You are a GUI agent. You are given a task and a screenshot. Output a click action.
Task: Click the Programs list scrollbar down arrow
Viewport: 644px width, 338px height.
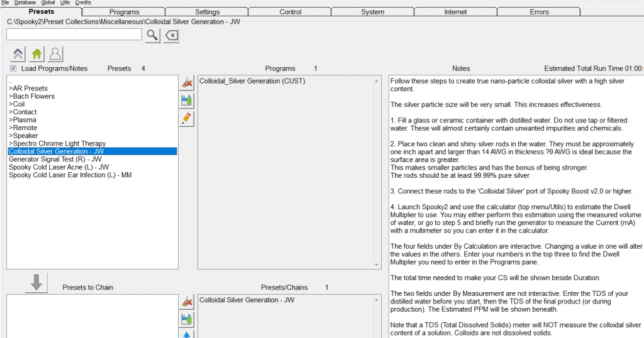tap(377, 265)
